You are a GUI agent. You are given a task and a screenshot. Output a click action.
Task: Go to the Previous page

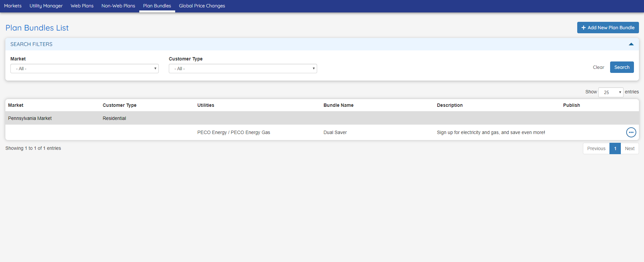point(596,148)
